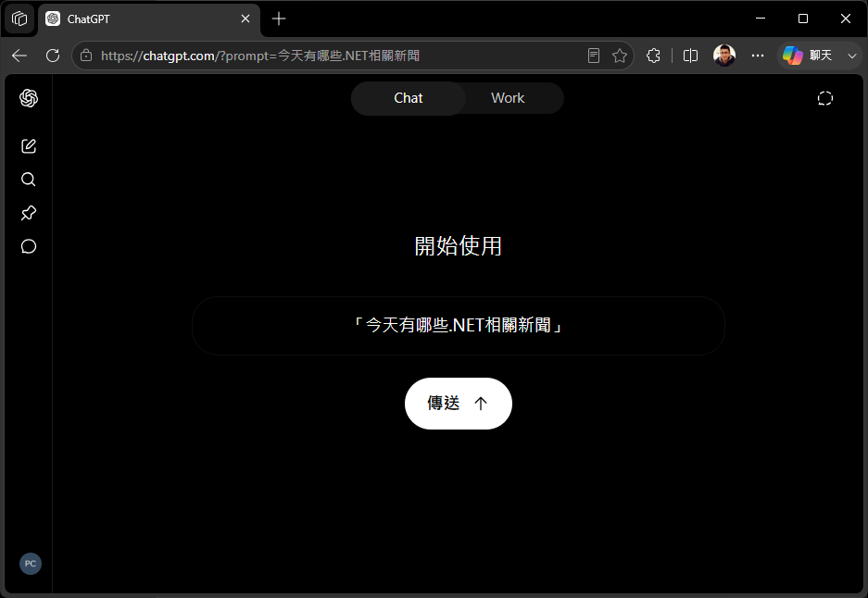Viewport: 868px width, 598px height.
Task: Open search chats magnifier icon
Action: pos(28,180)
